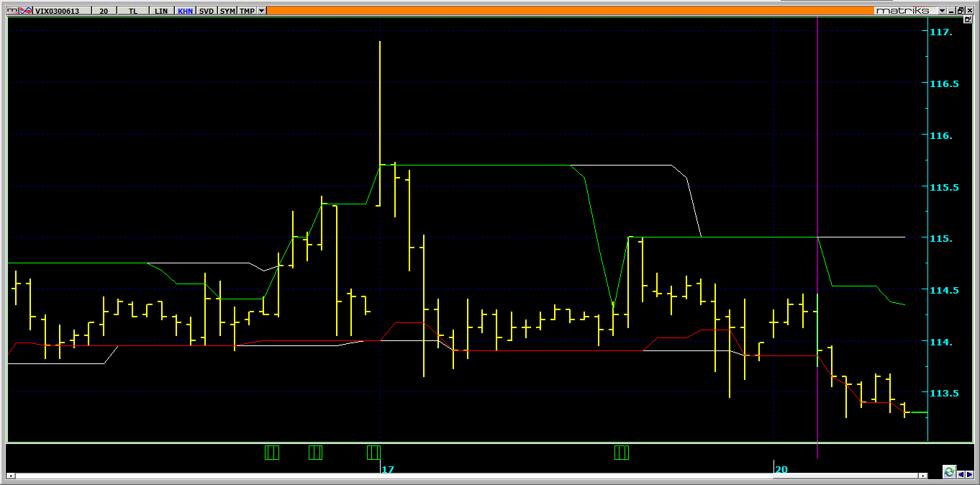Select the TL currency button
The width and height of the screenshot is (980, 485).
(133, 11)
